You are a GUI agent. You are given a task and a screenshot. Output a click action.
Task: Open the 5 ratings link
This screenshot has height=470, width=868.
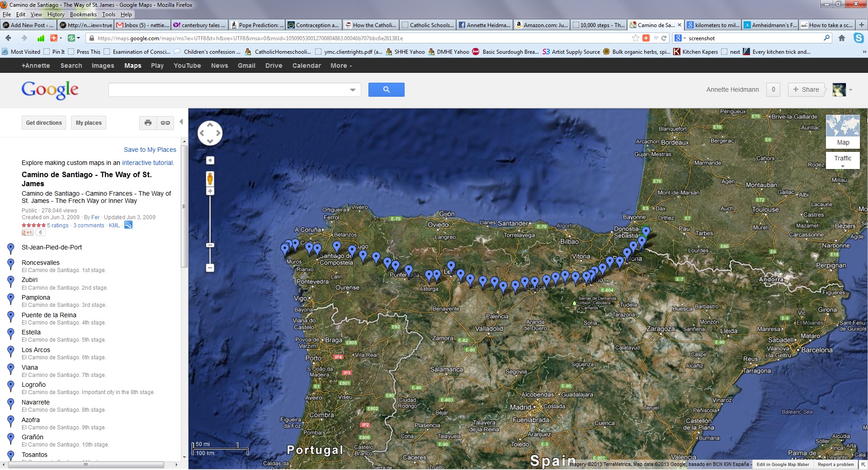58,226
